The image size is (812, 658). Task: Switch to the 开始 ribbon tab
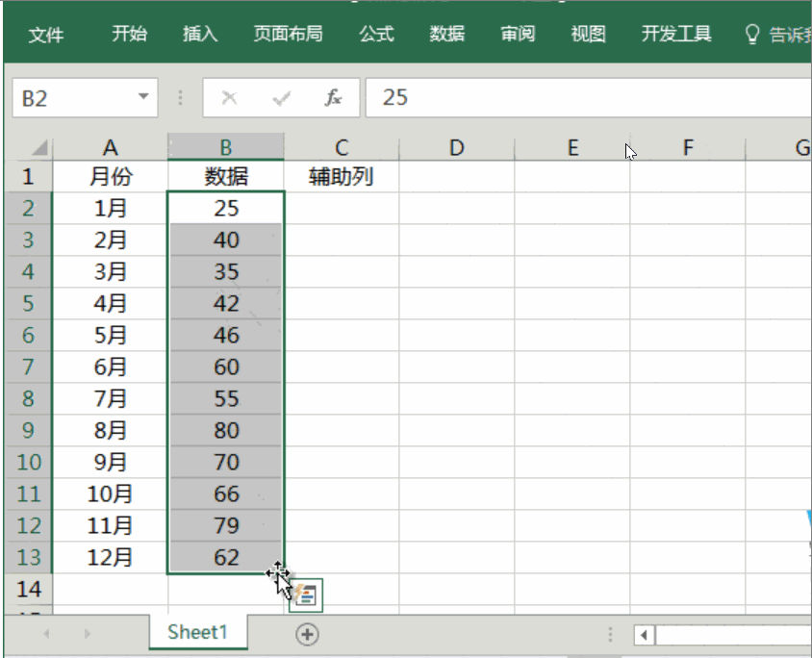(x=130, y=35)
